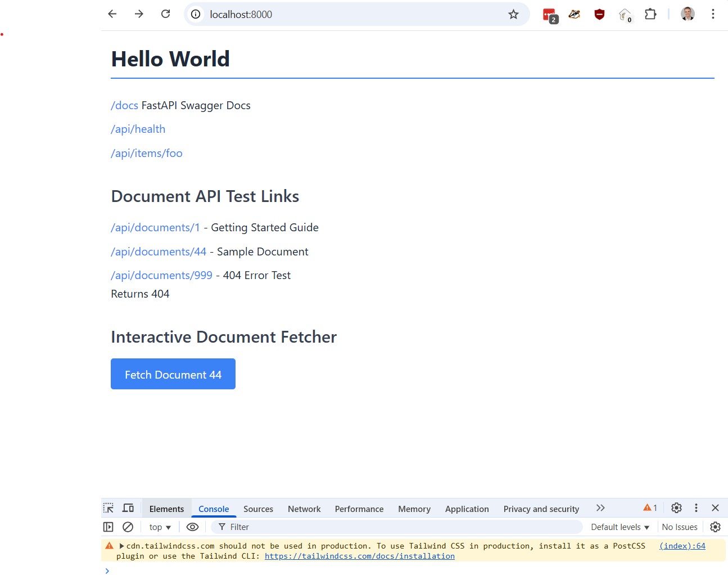Open the /docs link
The height and width of the screenshot is (575, 728).
[x=124, y=105]
